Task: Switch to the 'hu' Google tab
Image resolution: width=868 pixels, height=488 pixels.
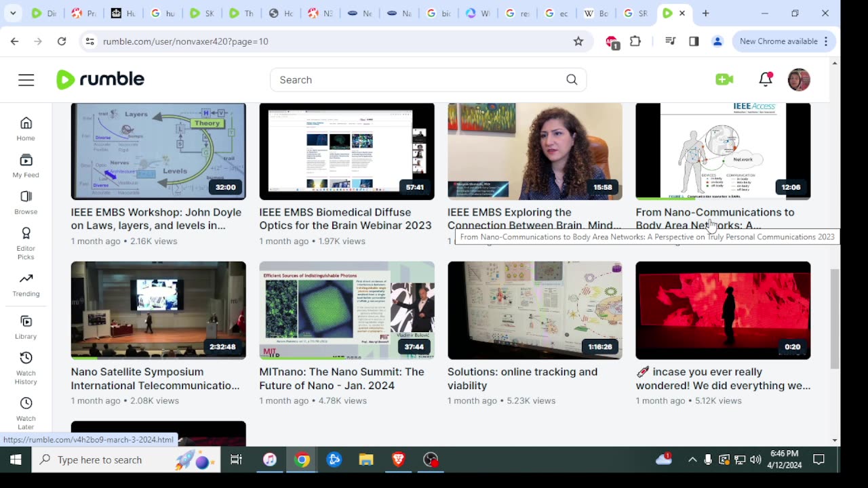Action: [x=162, y=13]
